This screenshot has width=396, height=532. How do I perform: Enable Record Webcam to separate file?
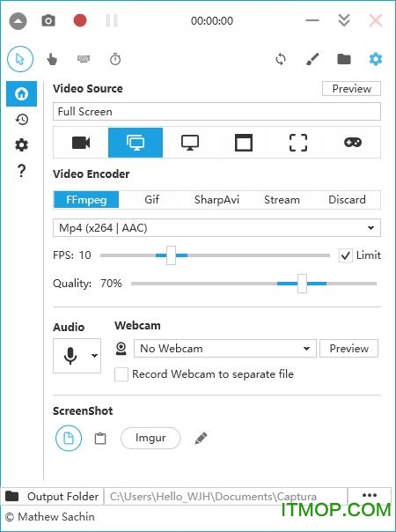click(x=121, y=374)
